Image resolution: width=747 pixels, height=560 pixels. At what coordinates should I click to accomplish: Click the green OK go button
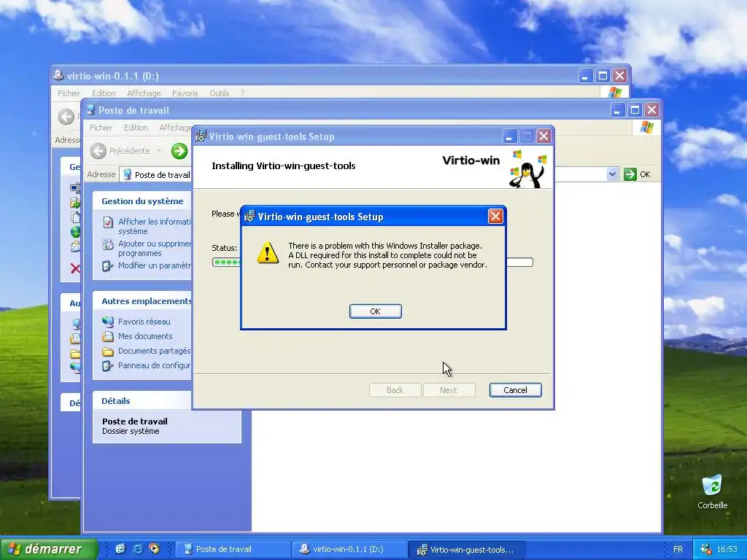pos(638,174)
